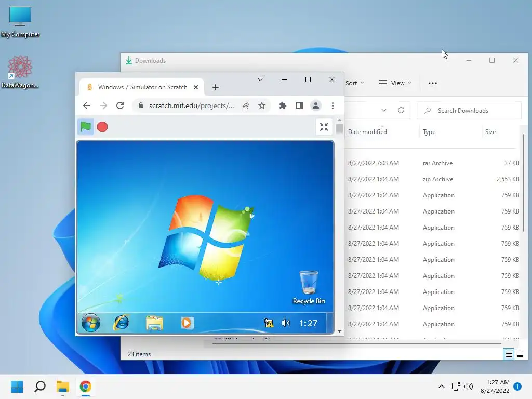
Task: Click the simulator clock showing 1:27
Action: (308, 323)
